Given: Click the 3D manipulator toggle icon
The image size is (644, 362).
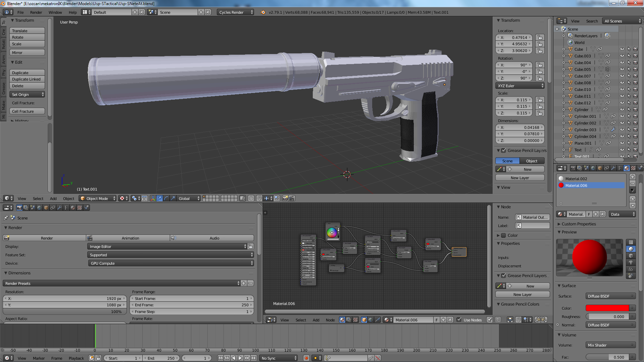Looking at the screenshot, I should tap(153, 199).
